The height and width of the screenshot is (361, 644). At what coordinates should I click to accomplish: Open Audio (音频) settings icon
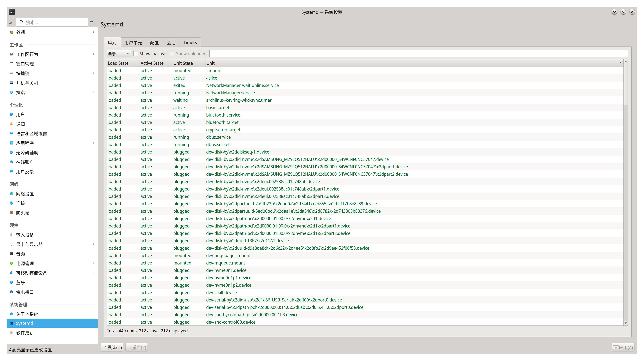click(11, 254)
